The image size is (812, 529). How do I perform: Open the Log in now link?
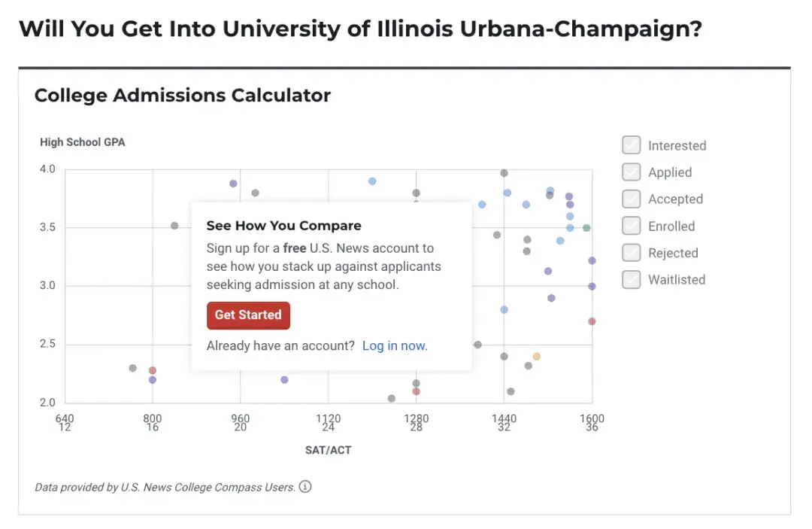coord(395,345)
